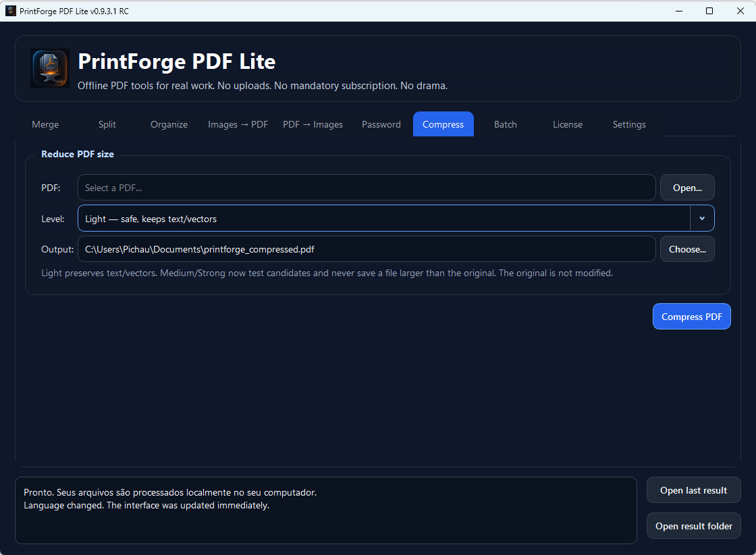Open the Images → PDF tab
This screenshot has height=555, width=756.
click(x=238, y=124)
